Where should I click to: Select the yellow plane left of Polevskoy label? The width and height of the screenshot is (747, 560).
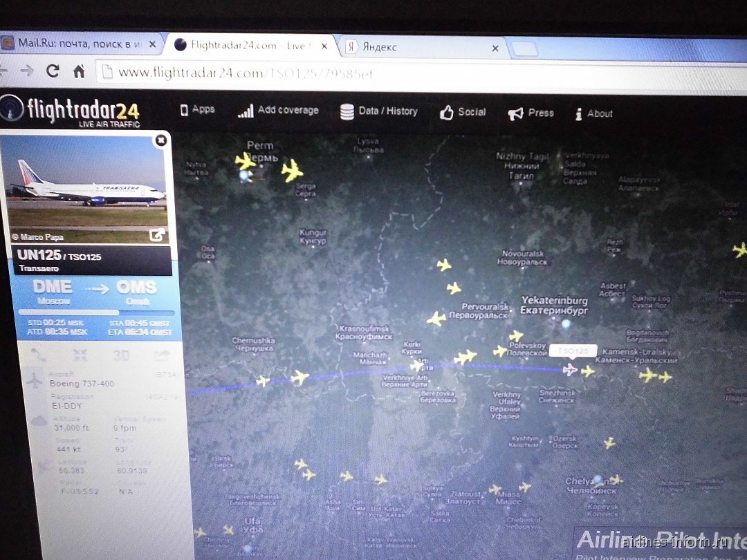pyautogui.click(x=500, y=351)
